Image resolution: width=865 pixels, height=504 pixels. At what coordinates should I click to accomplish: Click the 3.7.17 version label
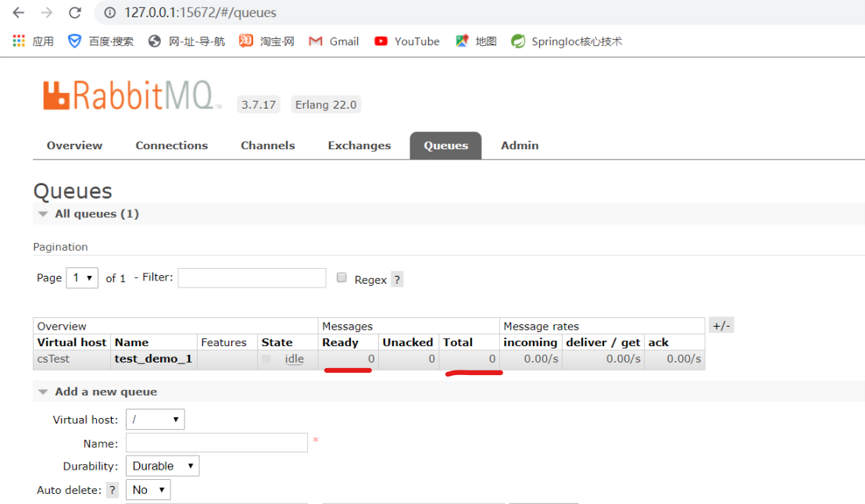click(x=259, y=105)
